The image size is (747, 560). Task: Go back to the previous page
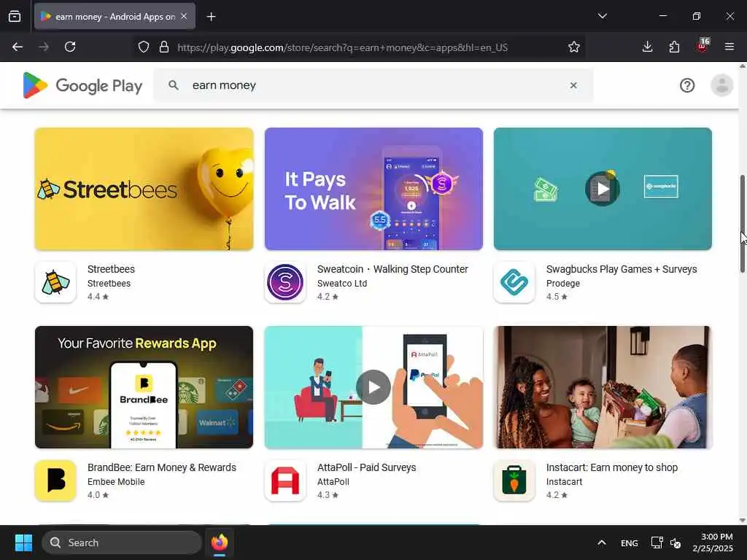18,47
